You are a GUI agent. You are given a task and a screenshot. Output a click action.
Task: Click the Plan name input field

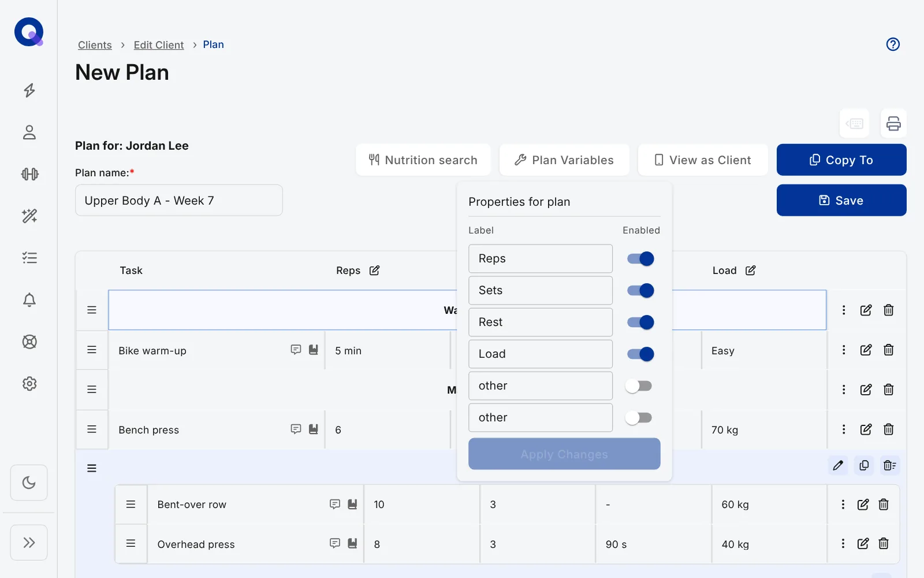pos(179,201)
